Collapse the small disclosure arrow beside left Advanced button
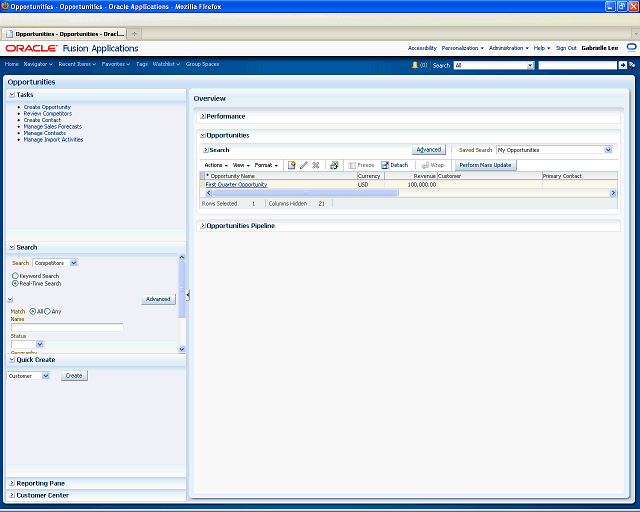This screenshot has width=640, height=512. coord(10,300)
